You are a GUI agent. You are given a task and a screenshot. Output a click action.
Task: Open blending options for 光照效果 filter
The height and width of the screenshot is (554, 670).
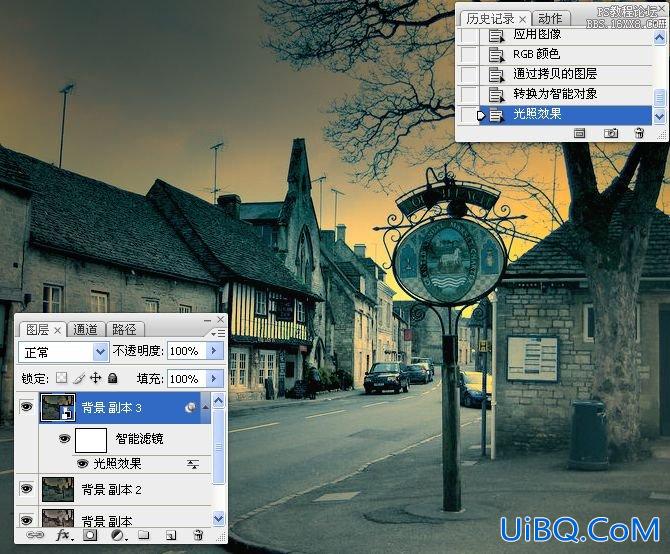pos(193,464)
